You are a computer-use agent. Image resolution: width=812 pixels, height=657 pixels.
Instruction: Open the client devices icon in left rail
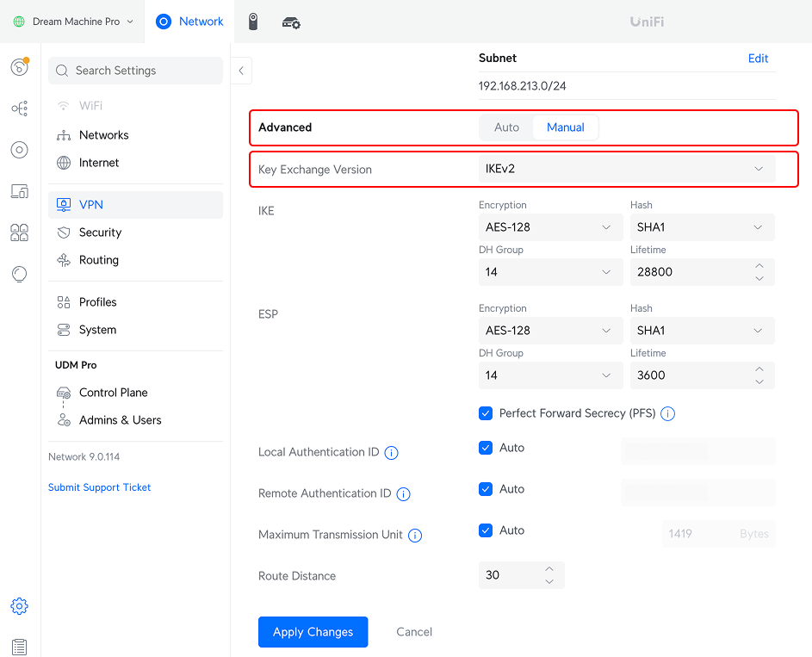pyautogui.click(x=19, y=191)
